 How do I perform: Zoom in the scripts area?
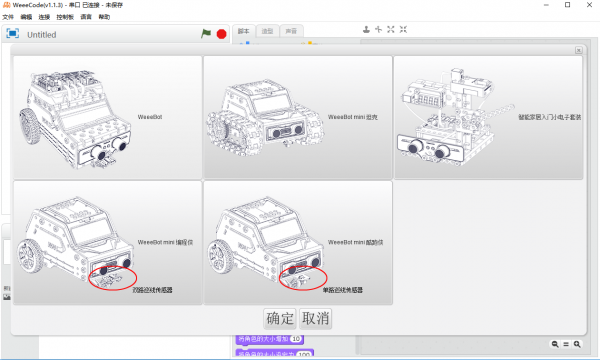(x=577, y=344)
